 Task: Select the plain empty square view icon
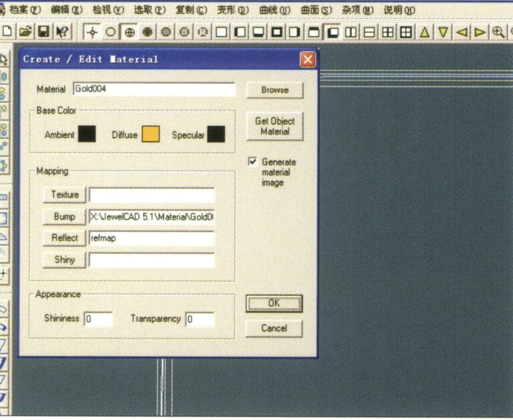click(x=222, y=32)
